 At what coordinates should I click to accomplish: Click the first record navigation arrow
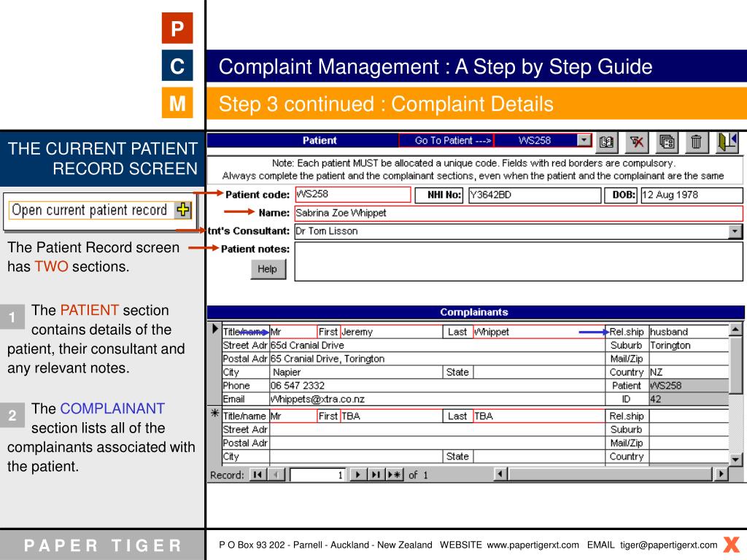(258, 475)
